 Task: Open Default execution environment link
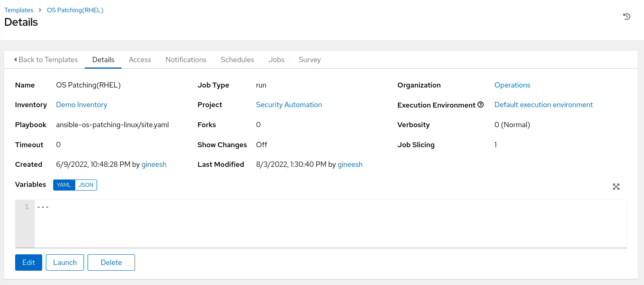pyautogui.click(x=543, y=105)
